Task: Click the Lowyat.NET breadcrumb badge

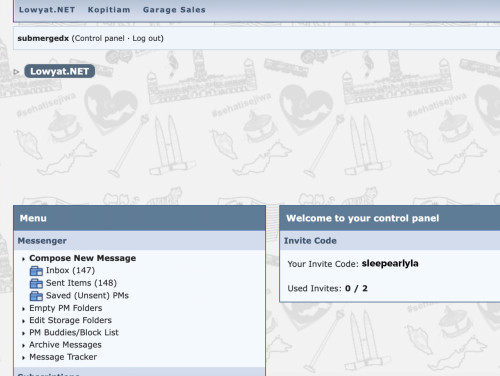Action: [59, 71]
